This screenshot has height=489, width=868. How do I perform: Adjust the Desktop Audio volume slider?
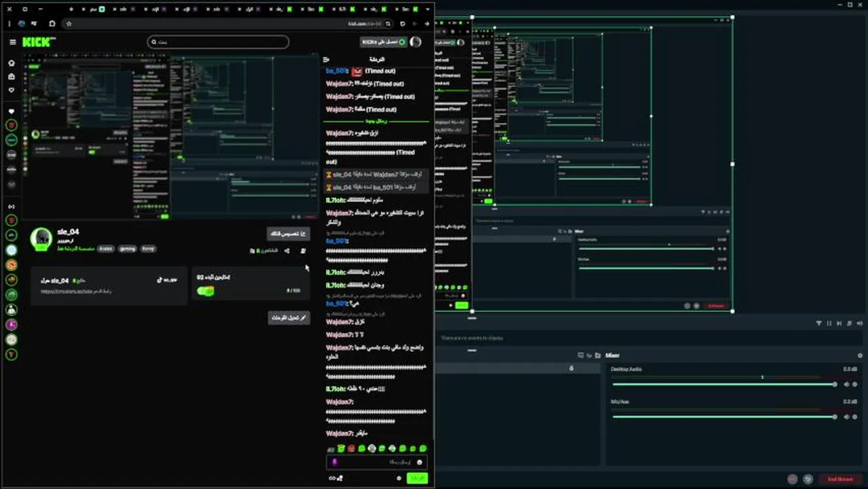coord(725,384)
